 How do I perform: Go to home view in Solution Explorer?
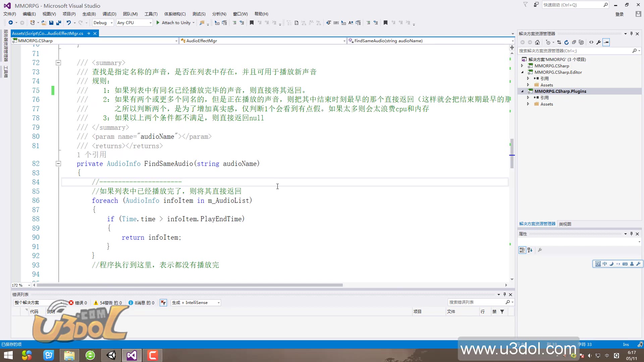coord(538,42)
